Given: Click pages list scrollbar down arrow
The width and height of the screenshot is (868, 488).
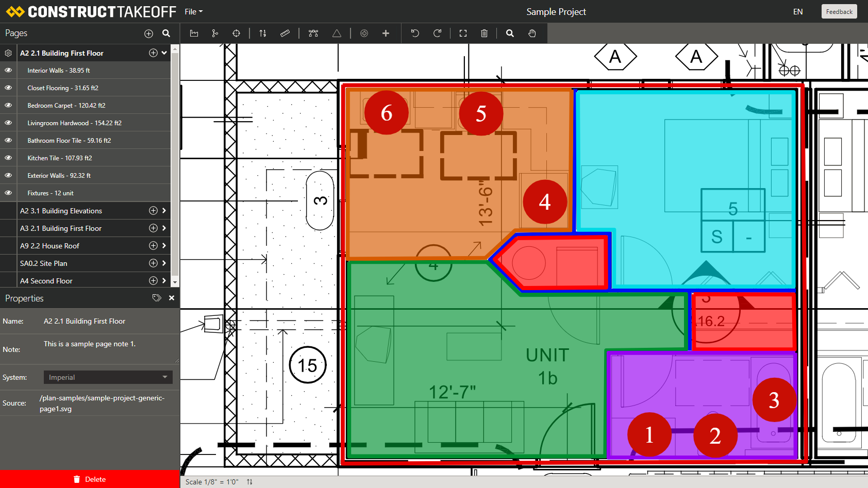Looking at the screenshot, I should click(175, 282).
